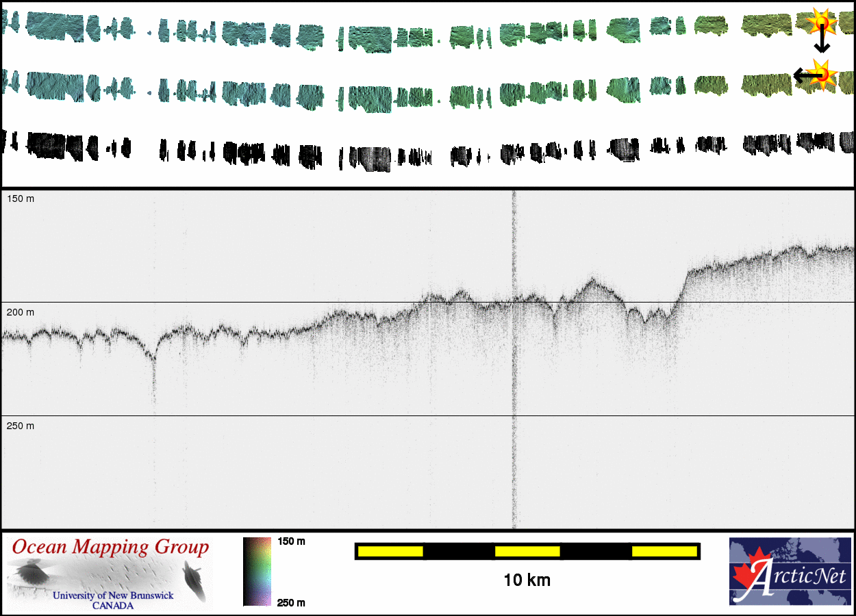The height and width of the screenshot is (616, 856).
Task: Click the rightmost yellow scale bar segment
Action: click(663, 551)
